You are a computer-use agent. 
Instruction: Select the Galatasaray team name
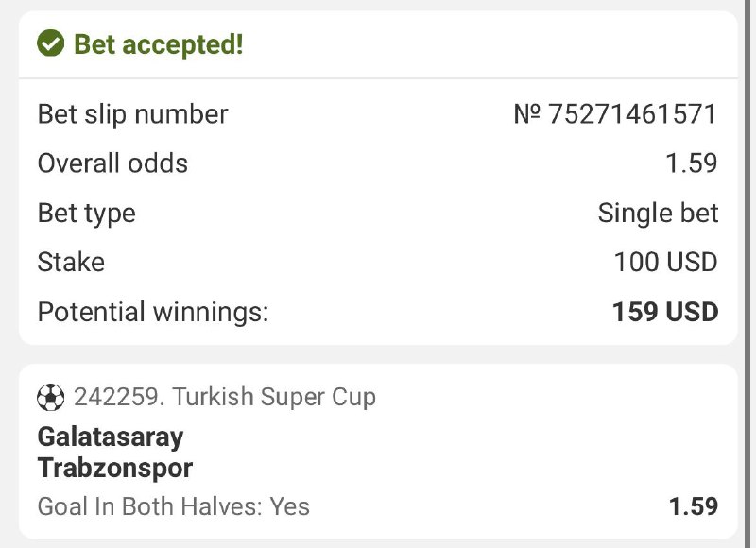point(111,437)
